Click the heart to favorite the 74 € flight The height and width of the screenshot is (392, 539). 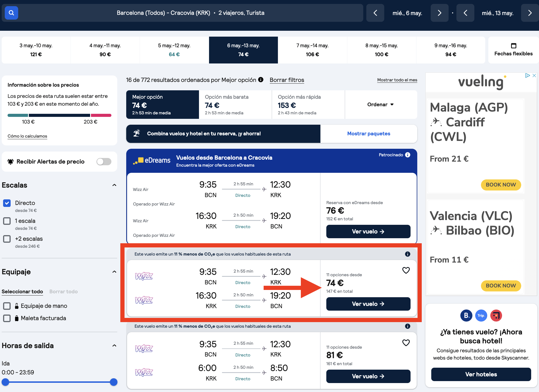[x=406, y=270]
